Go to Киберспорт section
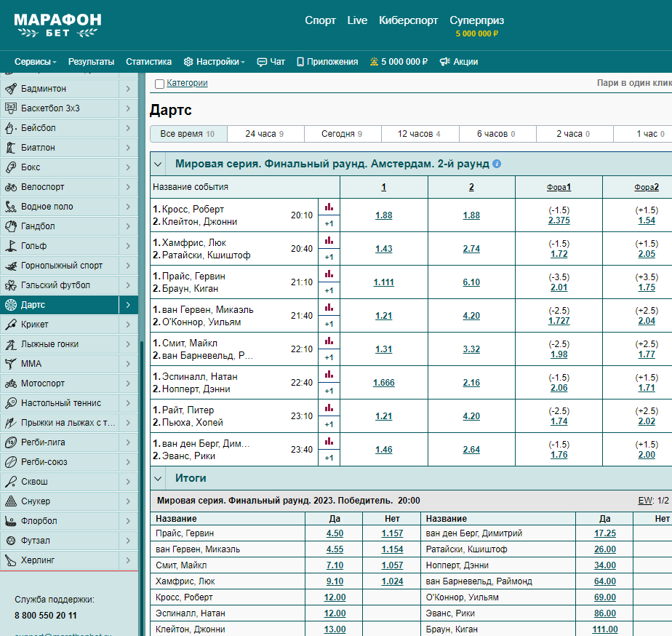 409,20
